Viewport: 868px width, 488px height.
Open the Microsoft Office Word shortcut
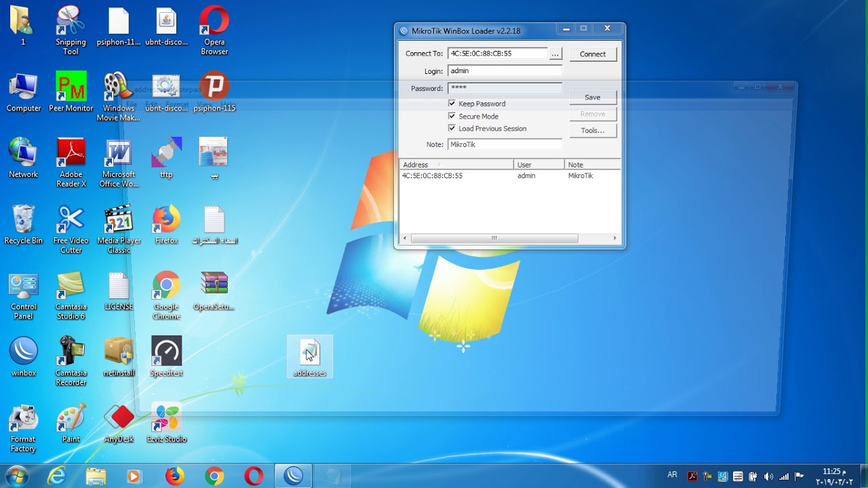[x=119, y=163]
